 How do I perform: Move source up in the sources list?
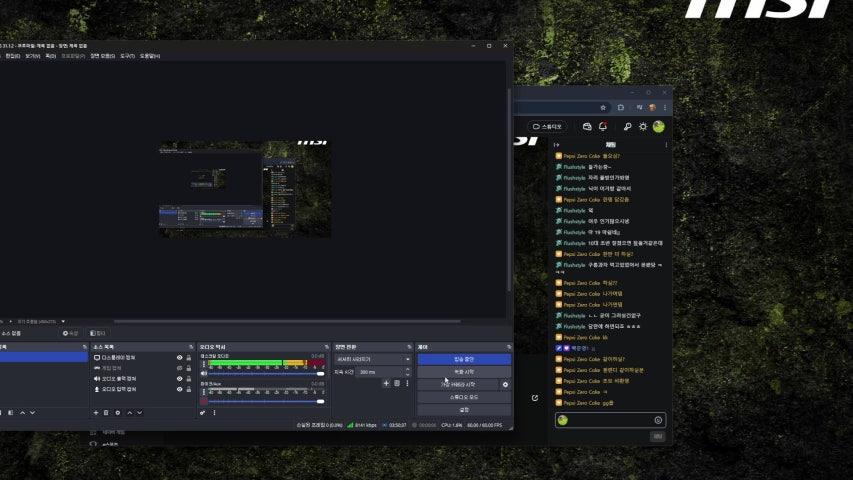point(129,413)
